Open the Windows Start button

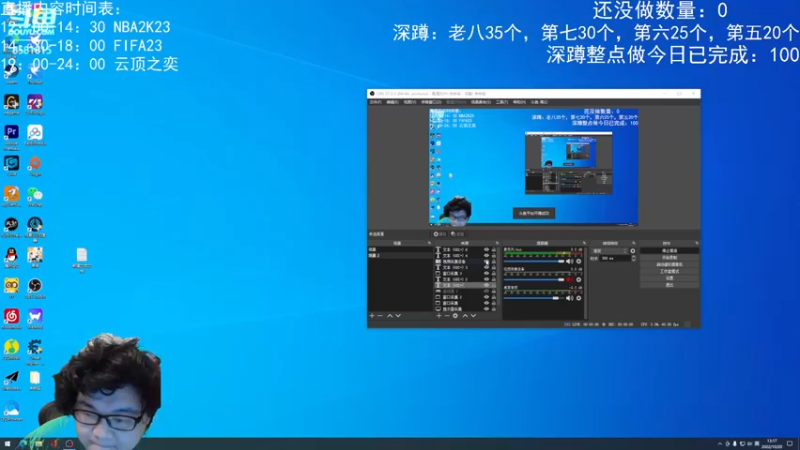[7, 444]
